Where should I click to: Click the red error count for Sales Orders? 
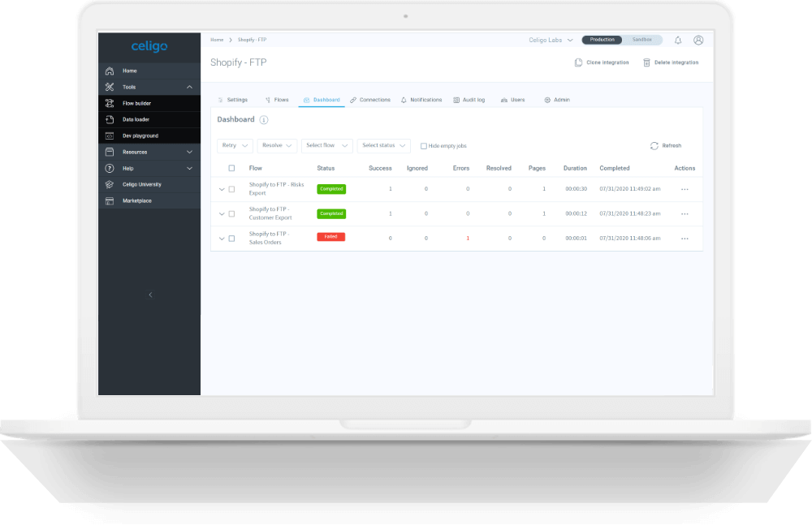pyautogui.click(x=468, y=239)
